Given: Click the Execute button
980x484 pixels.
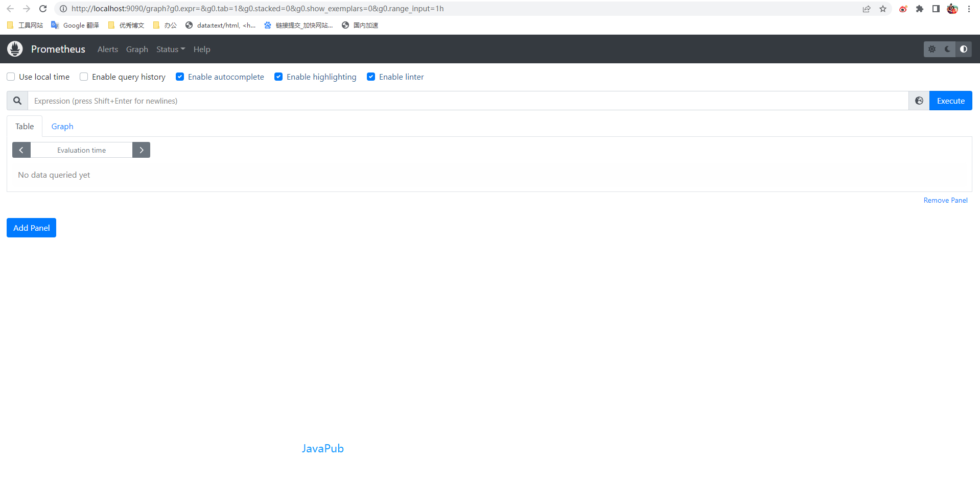Looking at the screenshot, I should point(951,101).
